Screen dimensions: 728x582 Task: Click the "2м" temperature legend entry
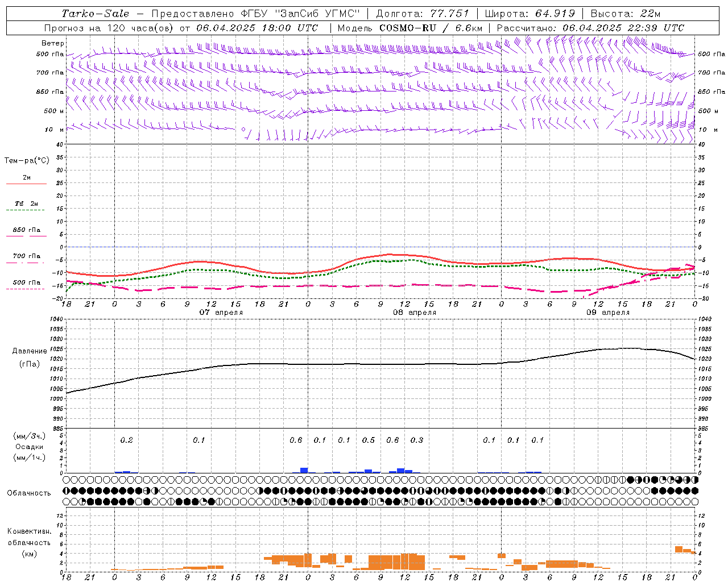[27, 178]
